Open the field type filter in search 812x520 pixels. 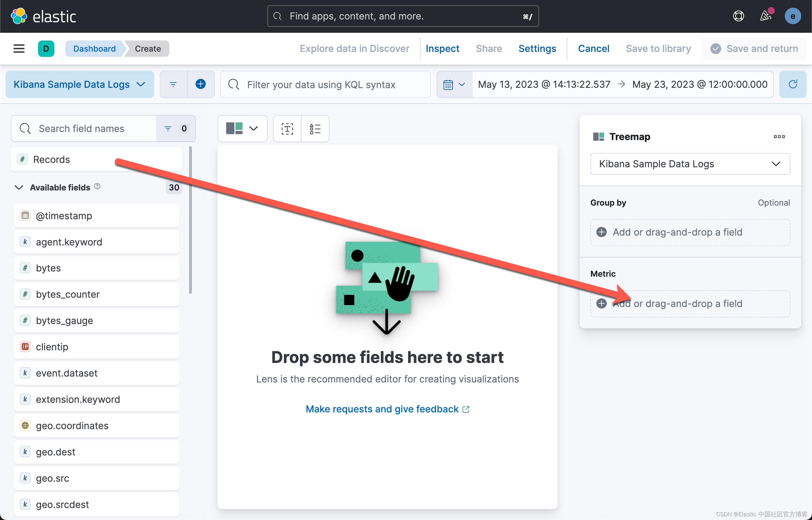pos(176,129)
